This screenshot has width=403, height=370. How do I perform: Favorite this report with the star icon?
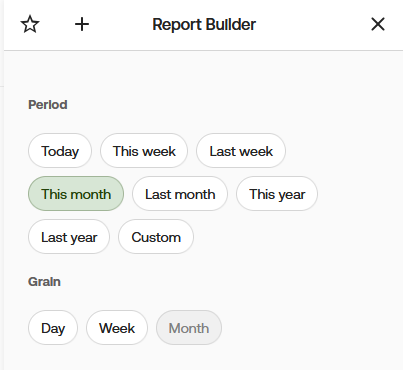[x=30, y=24]
